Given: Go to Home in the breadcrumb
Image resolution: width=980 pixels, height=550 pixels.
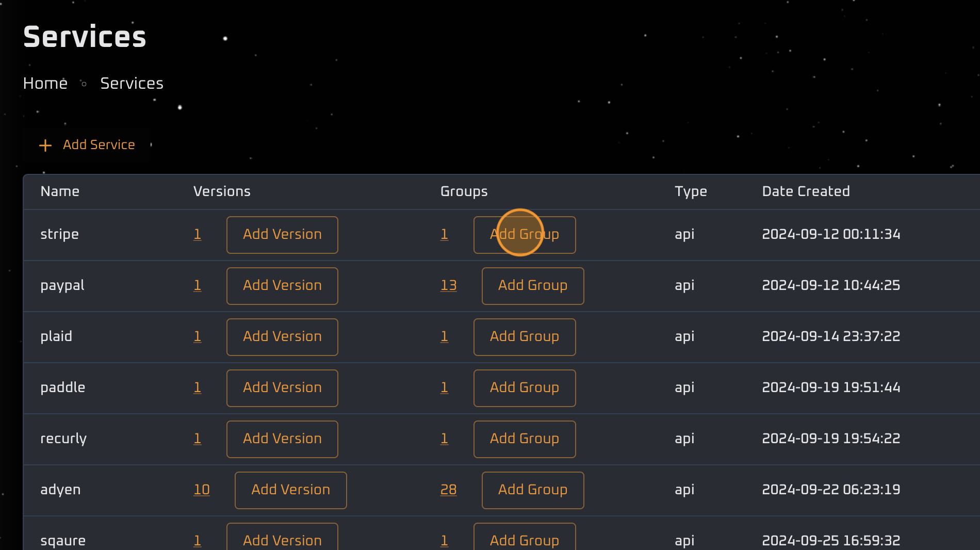Looking at the screenshot, I should (45, 83).
